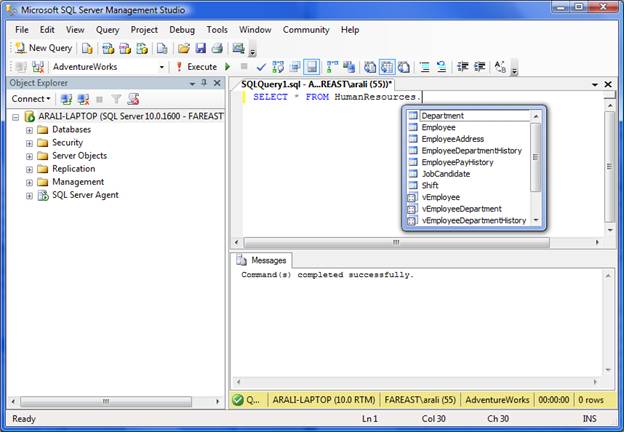Expand the Management folder
Screen dimensions: 624x432
click(29, 183)
